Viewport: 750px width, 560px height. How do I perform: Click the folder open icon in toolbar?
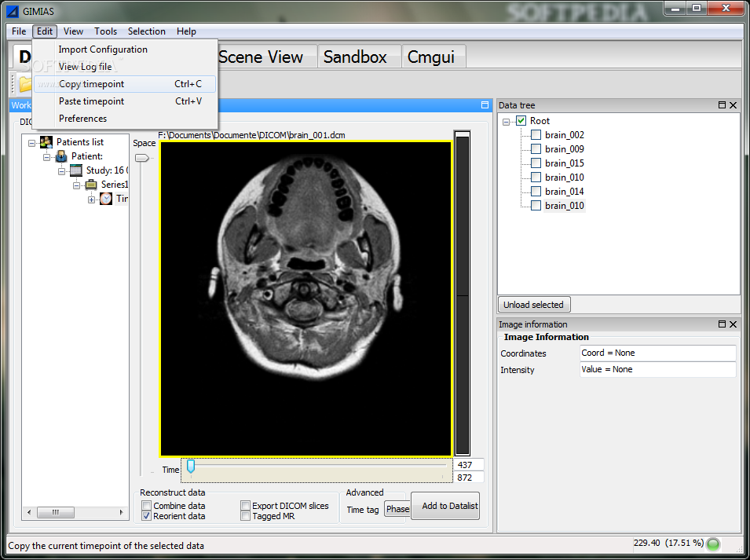click(25, 84)
